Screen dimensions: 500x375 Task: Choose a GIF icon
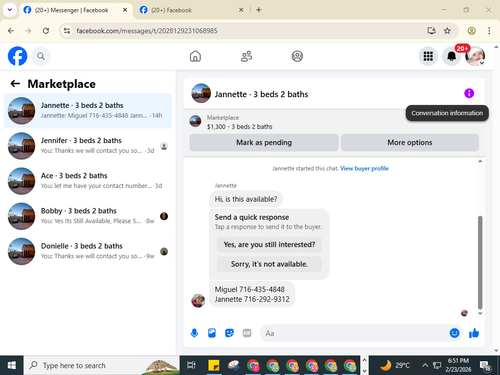point(247,333)
